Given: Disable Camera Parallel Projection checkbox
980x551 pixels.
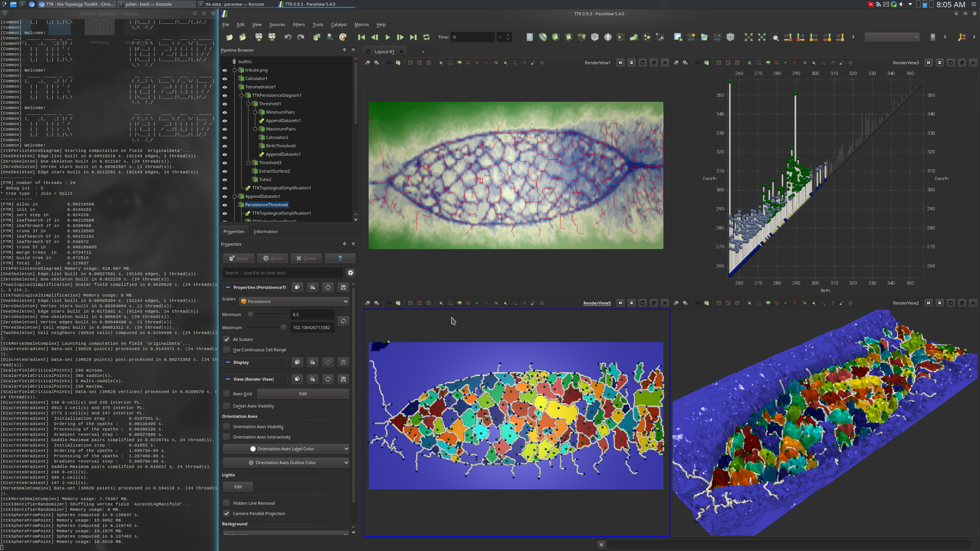Looking at the screenshot, I should [227, 514].
